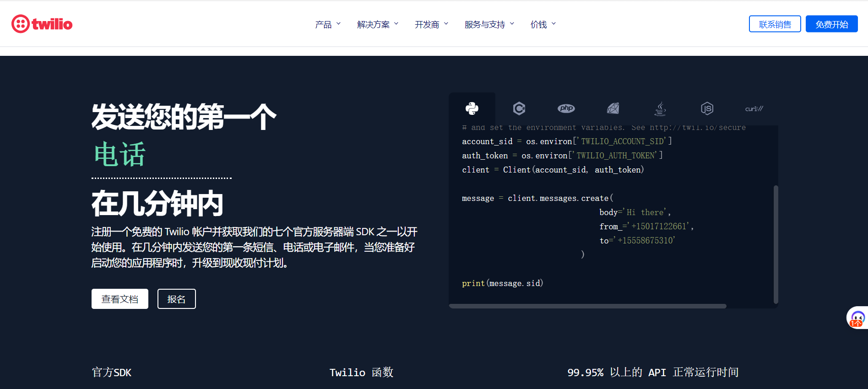Click the account_sid code line
868x389 pixels.
click(x=567, y=141)
